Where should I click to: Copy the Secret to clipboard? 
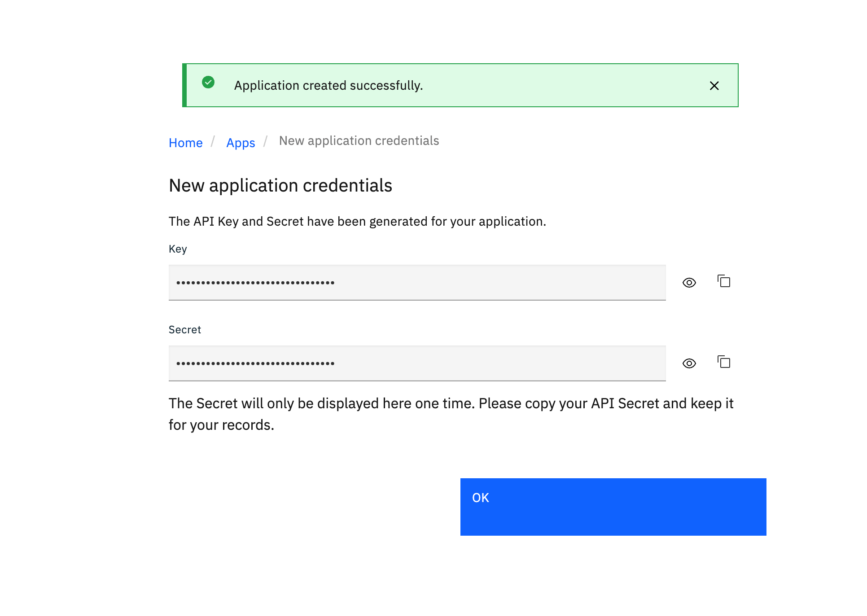click(x=724, y=362)
